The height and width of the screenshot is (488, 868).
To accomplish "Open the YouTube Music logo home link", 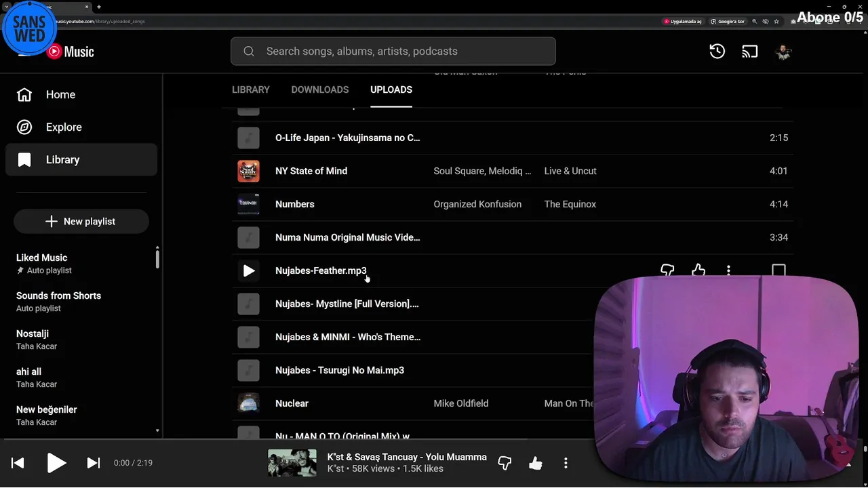I will [x=71, y=52].
